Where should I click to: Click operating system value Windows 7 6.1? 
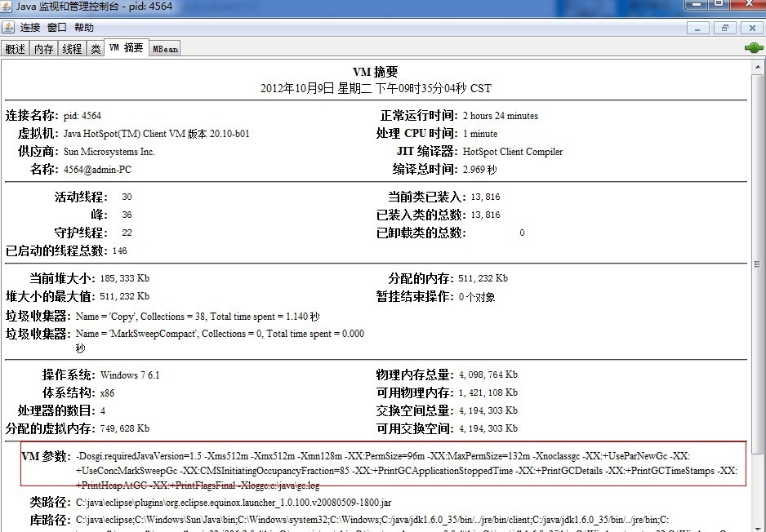point(130,375)
